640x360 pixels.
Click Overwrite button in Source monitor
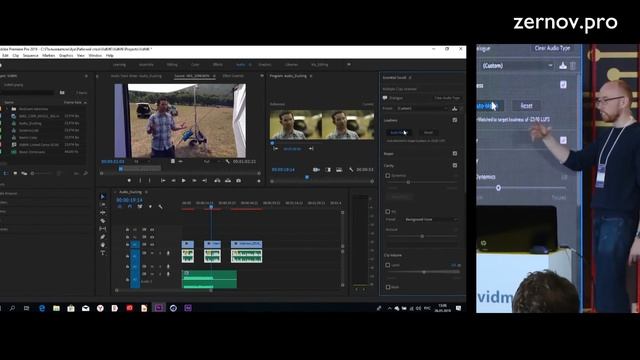coord(228,180)
